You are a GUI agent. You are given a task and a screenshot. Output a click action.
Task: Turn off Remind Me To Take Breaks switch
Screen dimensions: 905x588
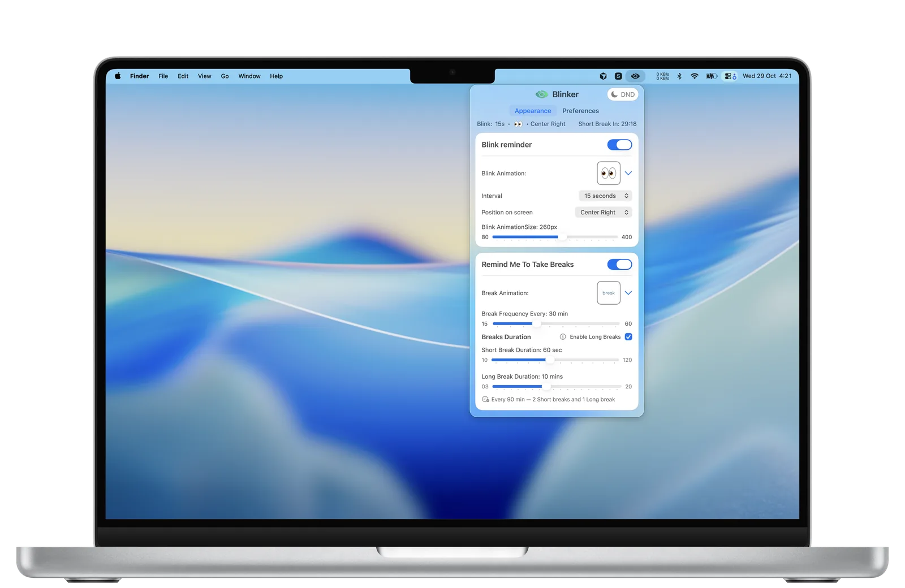619,265
